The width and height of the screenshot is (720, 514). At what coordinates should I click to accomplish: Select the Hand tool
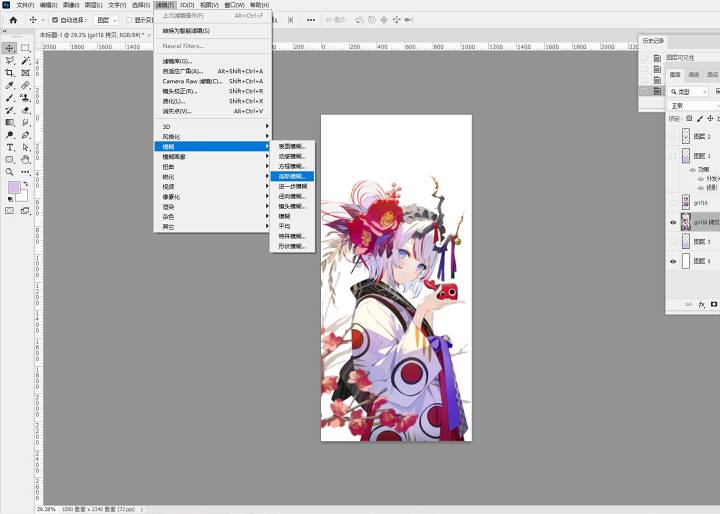point(25,160)
